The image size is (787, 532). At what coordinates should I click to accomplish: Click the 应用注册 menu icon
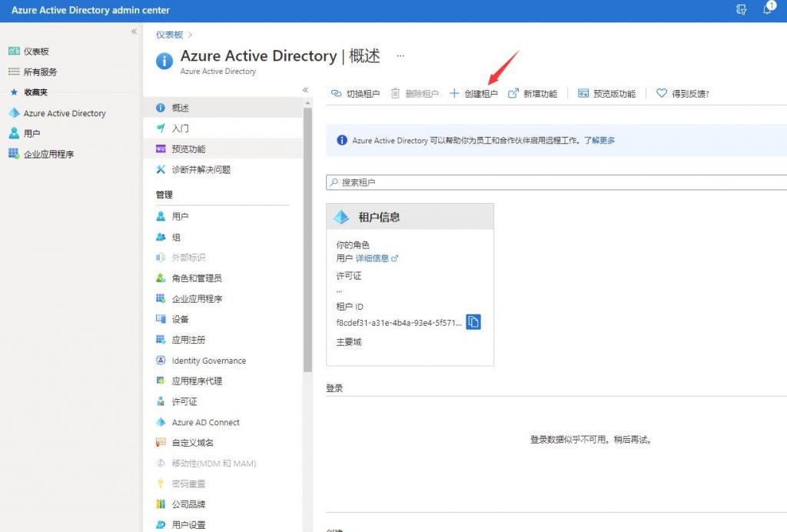pos(161,340)
